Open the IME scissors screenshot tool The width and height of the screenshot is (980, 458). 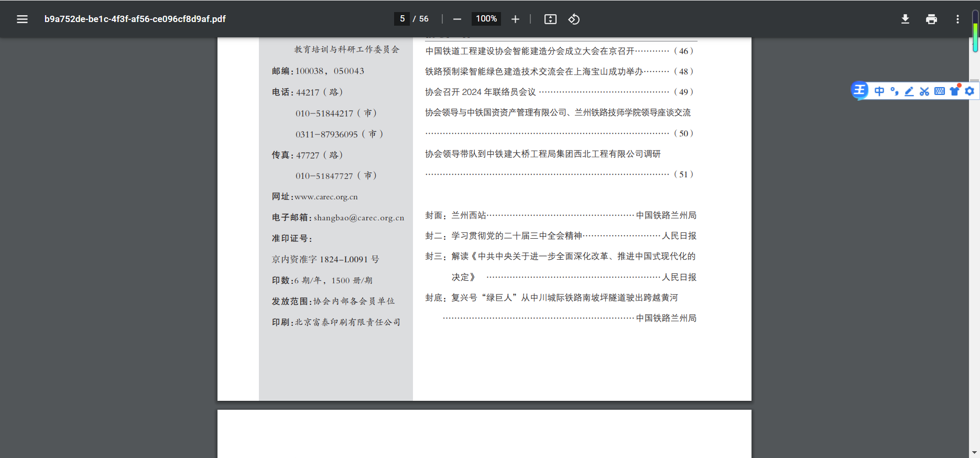(924, 91)
